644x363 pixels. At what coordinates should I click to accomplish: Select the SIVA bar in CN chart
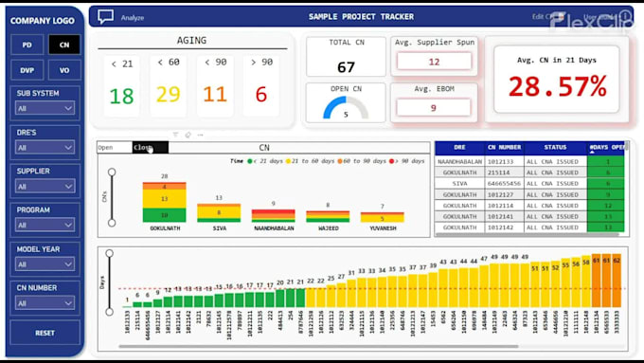pyautogui.click(x=219, y=213)
